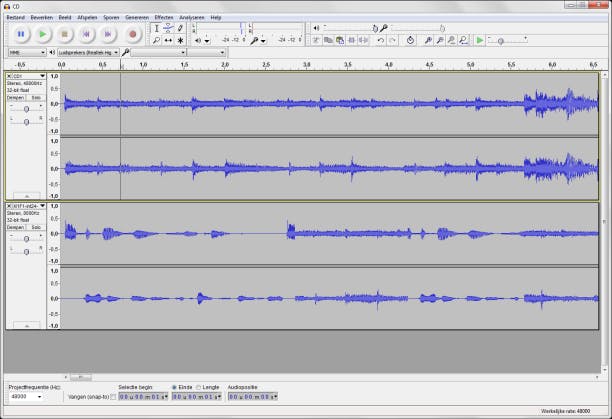Select the Selection (I-beam) tool
This screenshot has height=419, width=612.
156,28
